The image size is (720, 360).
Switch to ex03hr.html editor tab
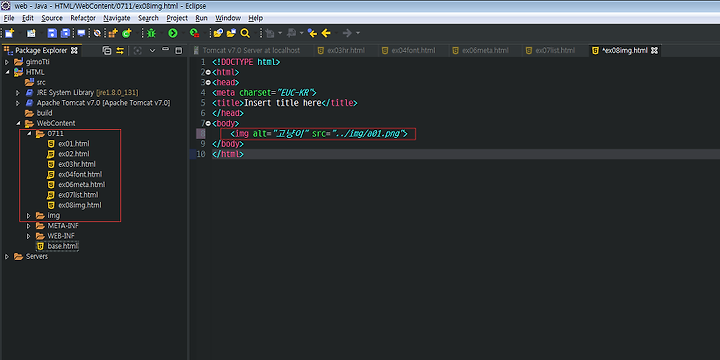pos(341,51)
